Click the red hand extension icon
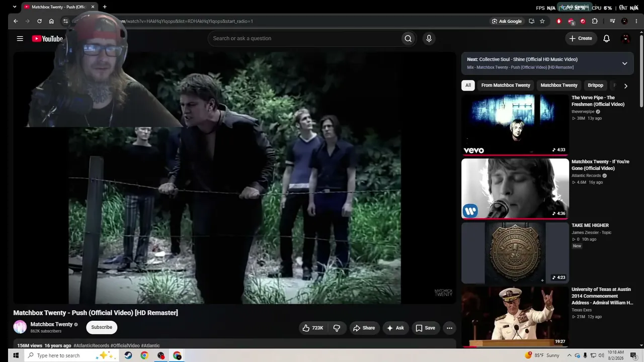Viewport: 644px width, 362px height. point(558,21)
